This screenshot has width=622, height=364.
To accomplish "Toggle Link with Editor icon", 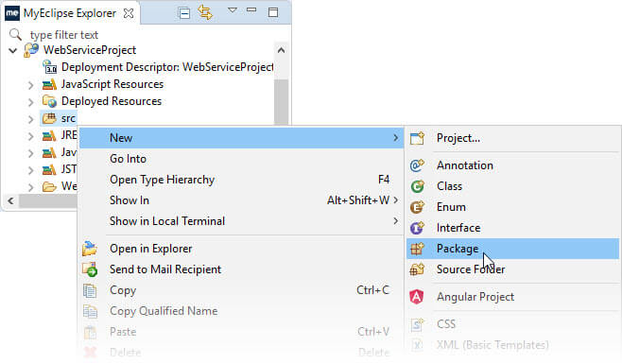I will (205, 12).
